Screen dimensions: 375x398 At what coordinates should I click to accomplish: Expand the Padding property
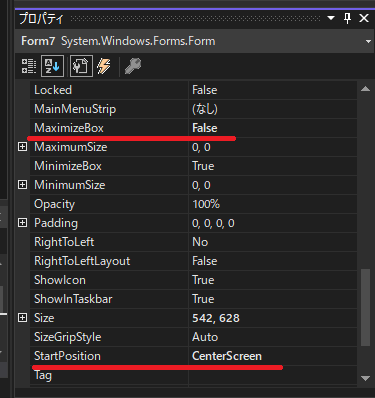click(22, 223)
